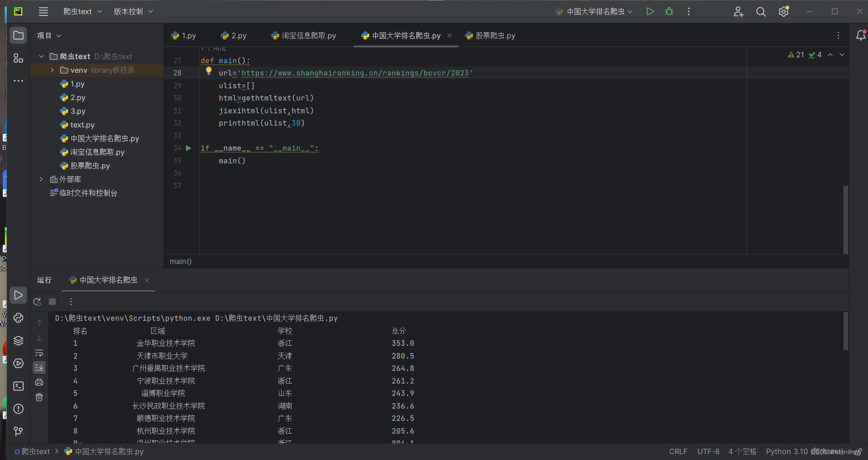Switch to the 股票爬虫.py tab
This screenshot has width=868, height=460.
(490, 35)
